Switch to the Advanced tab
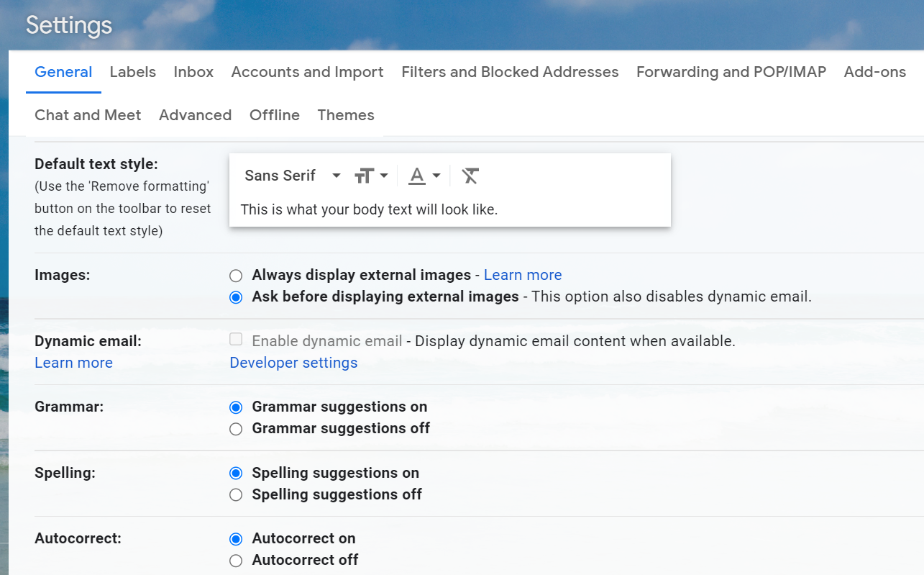The width and height of the screenshot is (924, 575). coord(195,115)
